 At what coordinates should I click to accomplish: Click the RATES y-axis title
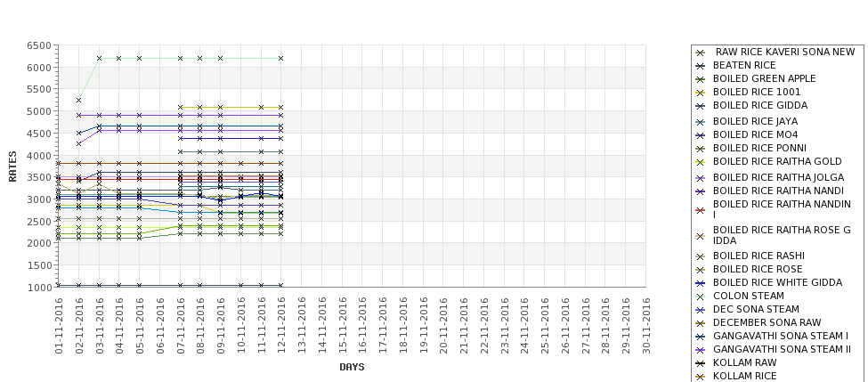coord(12,167)
